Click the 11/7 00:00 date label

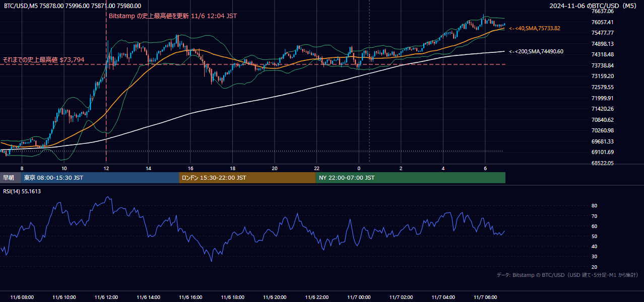click(x=359, y=297)
